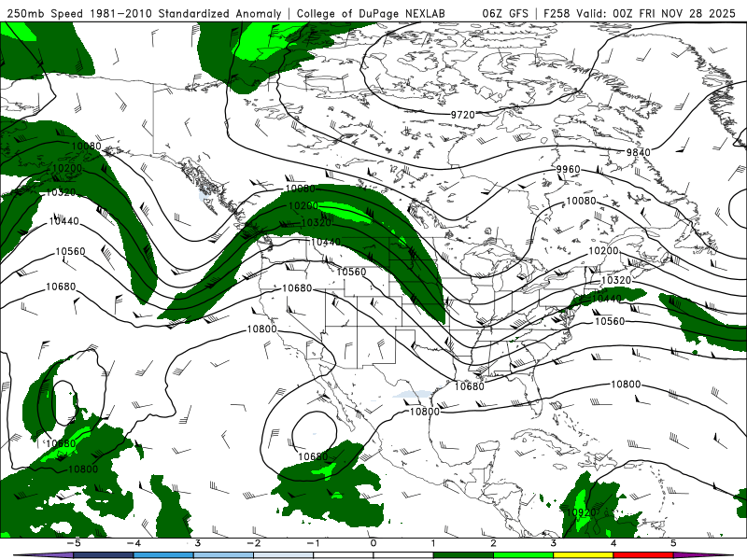This screenshot has width=747, height=560.
Task: Click the "2" colorbar tick label
Action: pyautogui.click(x=494, y=543)
